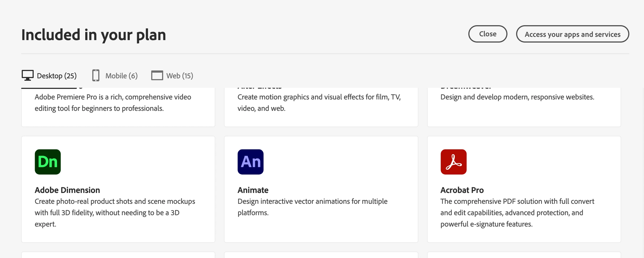644x258 pixels.
Task: Click the mobile phone icon
Action: pyautogui.click(x=96, y=75)
